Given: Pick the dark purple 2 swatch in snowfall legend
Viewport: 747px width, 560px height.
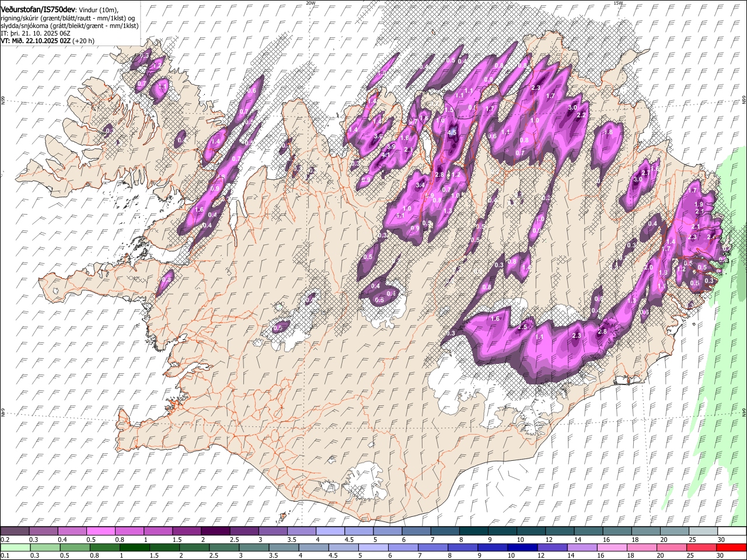Looking at the screenshot, I should tap(215, 531).
